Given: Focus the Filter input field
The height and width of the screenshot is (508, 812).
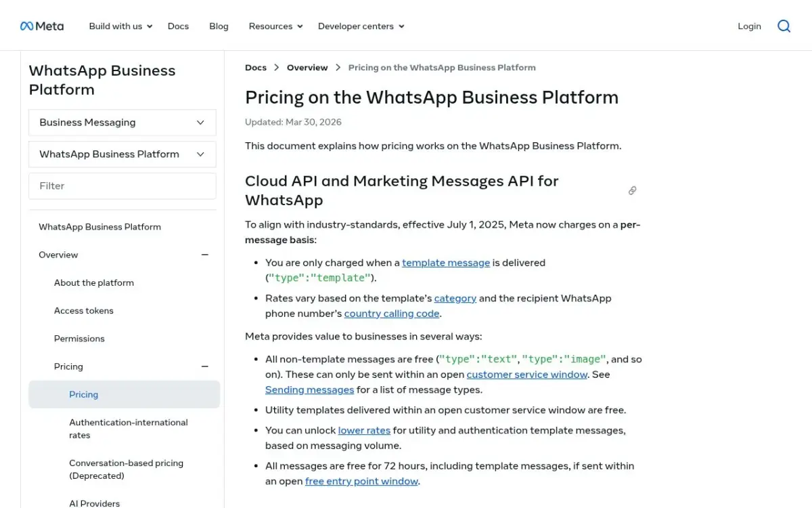Looking at the screenshot, I should coord(122,186).
